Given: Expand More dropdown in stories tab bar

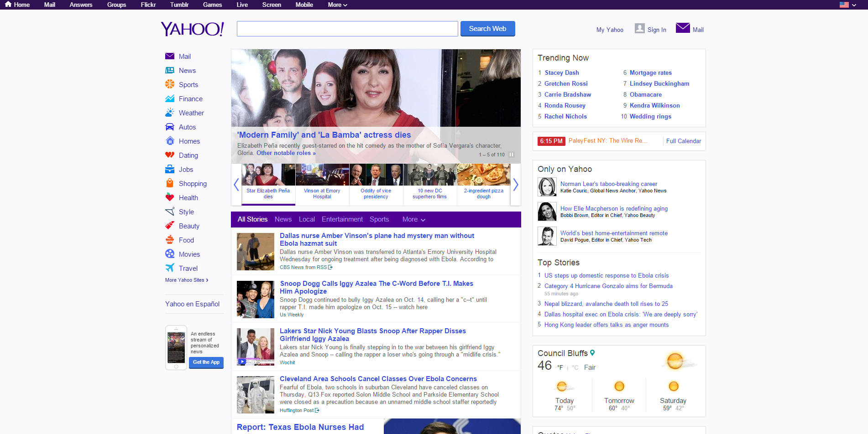Looking at the screenshot, I should (413, 219).
